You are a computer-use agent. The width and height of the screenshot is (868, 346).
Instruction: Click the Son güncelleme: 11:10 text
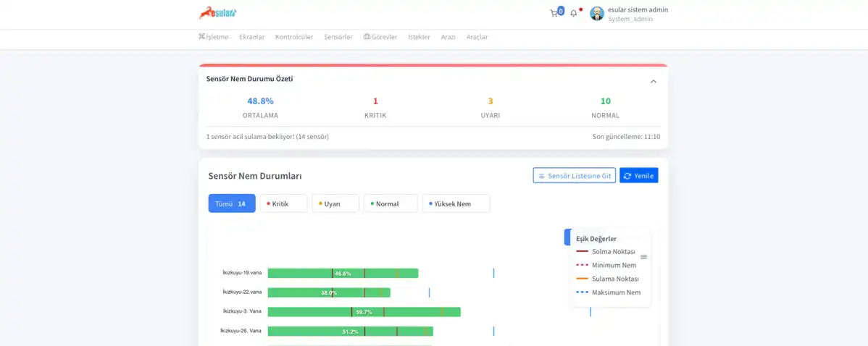pos(626,137)
